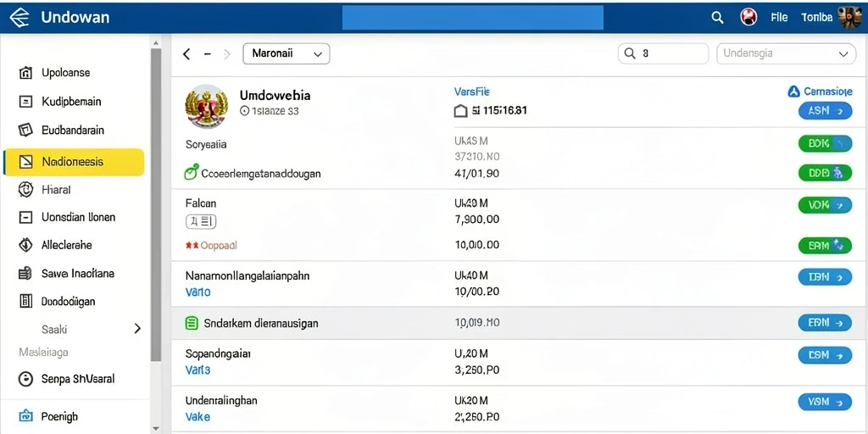Click the 7,900.00 value

click(476, 220)
